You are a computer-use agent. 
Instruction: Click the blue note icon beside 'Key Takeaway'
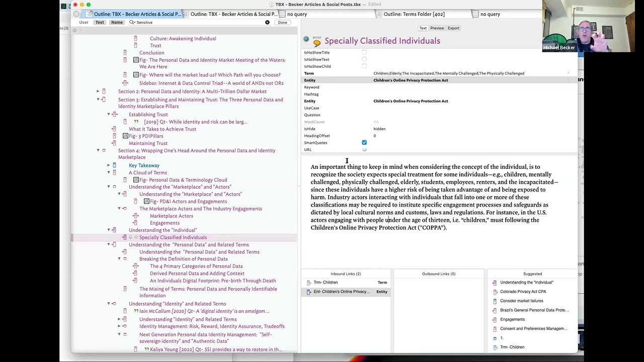[x=114, y=165]
